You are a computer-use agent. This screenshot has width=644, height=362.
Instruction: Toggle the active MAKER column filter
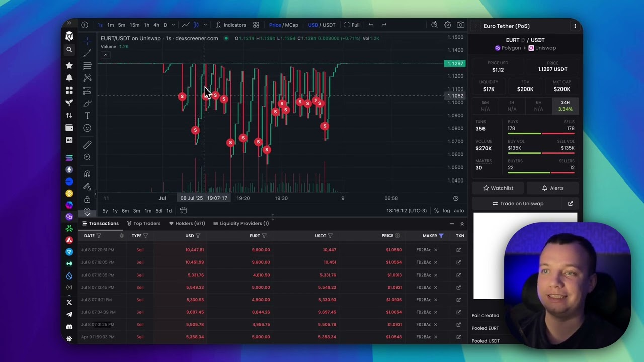[441, 236]
